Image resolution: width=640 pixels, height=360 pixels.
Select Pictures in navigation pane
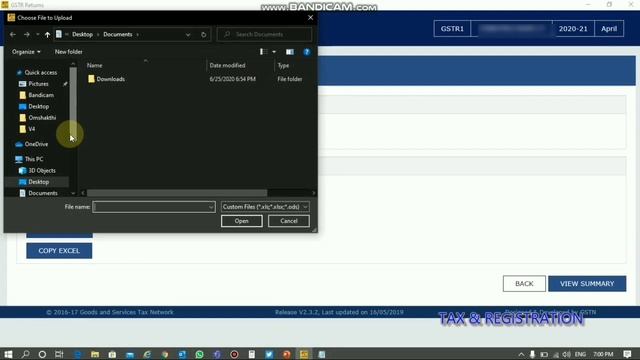[x=38, y=84]
